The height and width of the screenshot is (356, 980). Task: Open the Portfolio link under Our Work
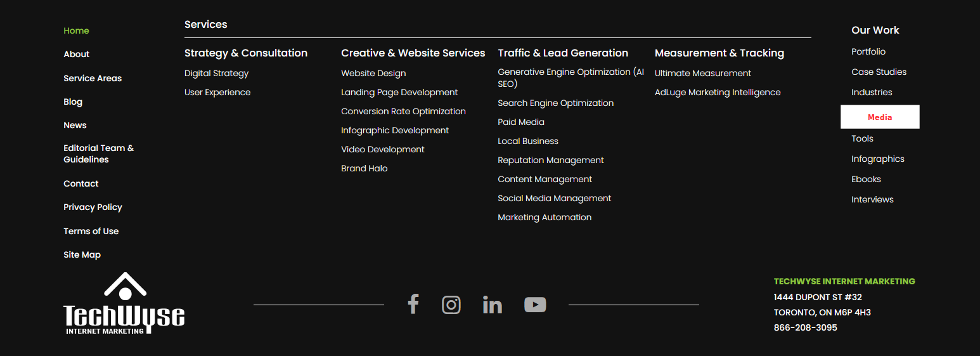pyautogui.click(x=868, y=51)
